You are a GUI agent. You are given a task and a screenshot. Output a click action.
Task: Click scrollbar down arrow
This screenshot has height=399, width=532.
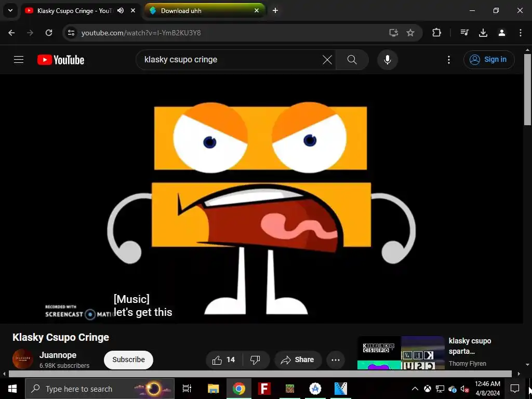pyautogui.click(x=528, y=365)
